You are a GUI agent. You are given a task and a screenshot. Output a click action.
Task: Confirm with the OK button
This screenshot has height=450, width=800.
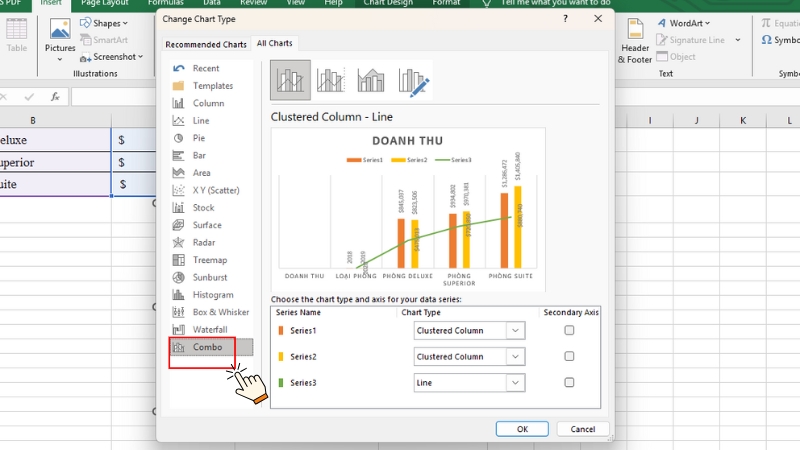click(x=522, y=429)
